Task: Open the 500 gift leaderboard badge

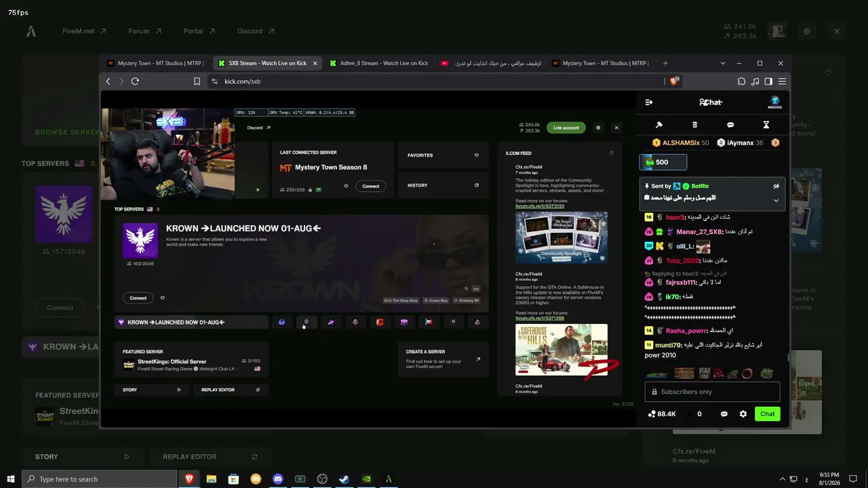Action: (x=663, y=162)
